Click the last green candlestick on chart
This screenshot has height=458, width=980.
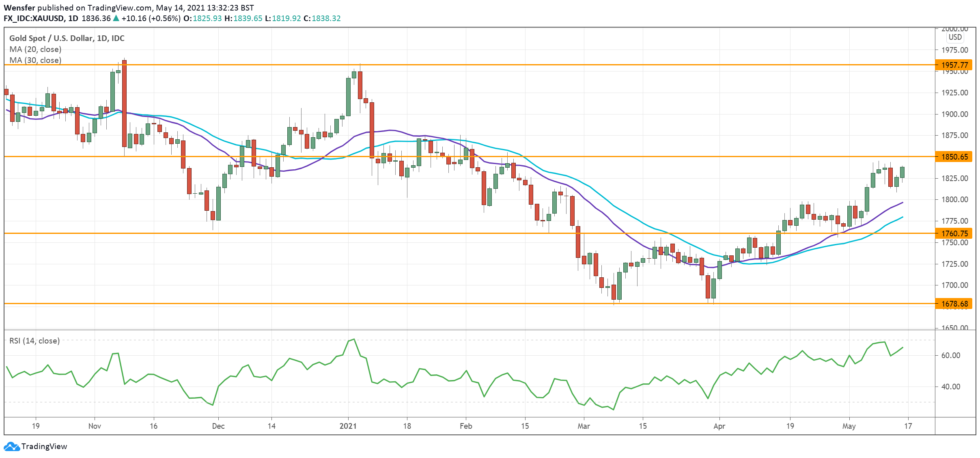click(x=902, y=172)
